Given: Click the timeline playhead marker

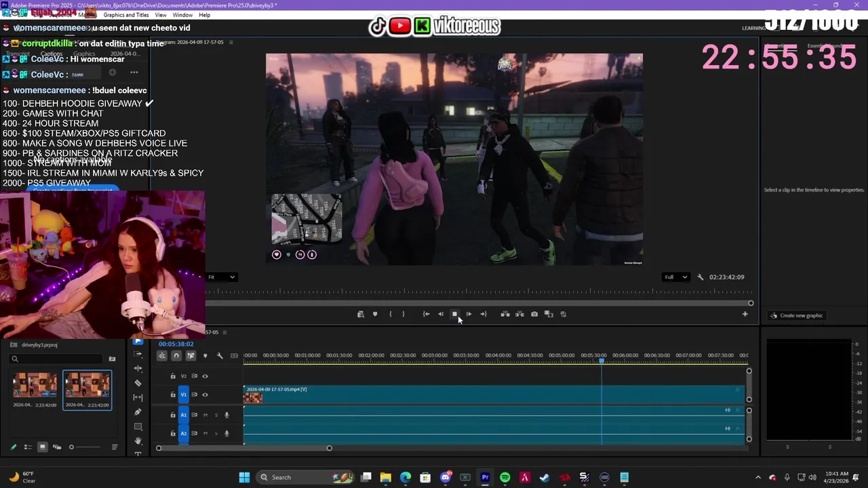Looking at the screenshot, I should (601, 361).
